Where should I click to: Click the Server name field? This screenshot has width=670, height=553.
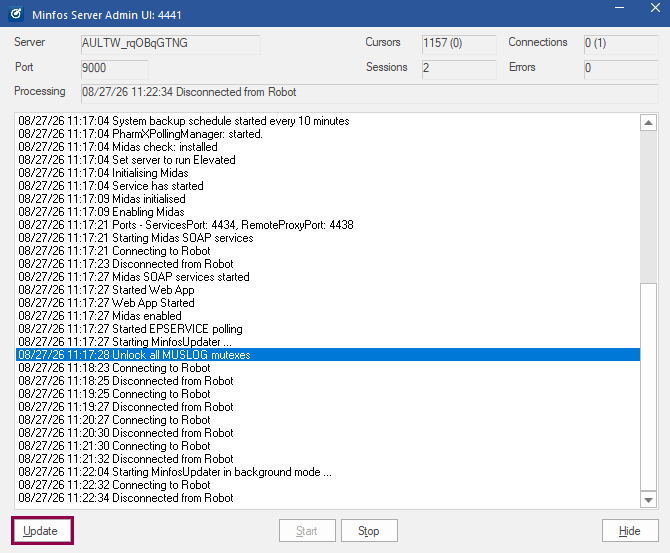[x=170, y=44]
